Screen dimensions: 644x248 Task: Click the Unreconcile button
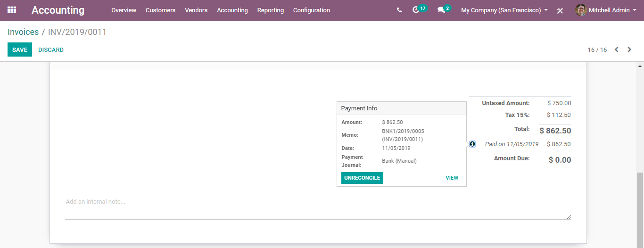click(x=362, y=178)
